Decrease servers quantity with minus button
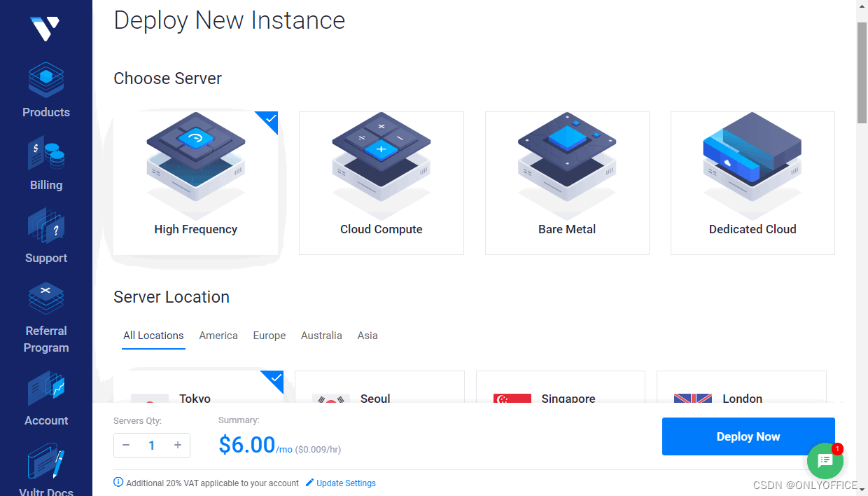This screenshot has width=868, height=496. coord(126,446)
